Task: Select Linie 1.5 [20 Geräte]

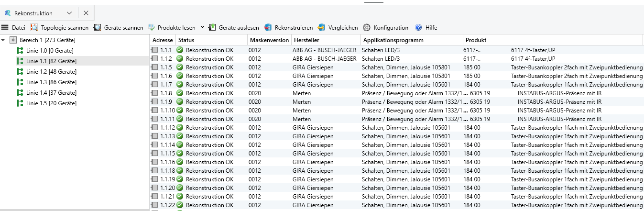Action: (51, 103)
